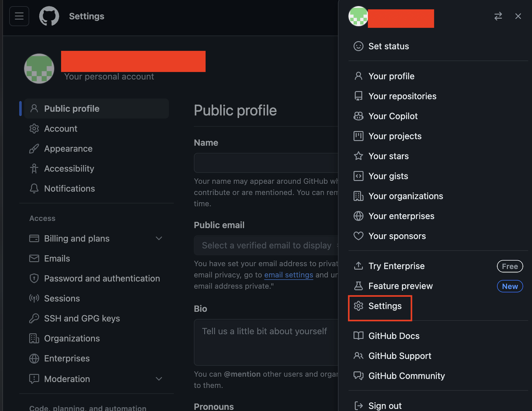
Task: Open the hamburger navigation menu
Action: 19,16
